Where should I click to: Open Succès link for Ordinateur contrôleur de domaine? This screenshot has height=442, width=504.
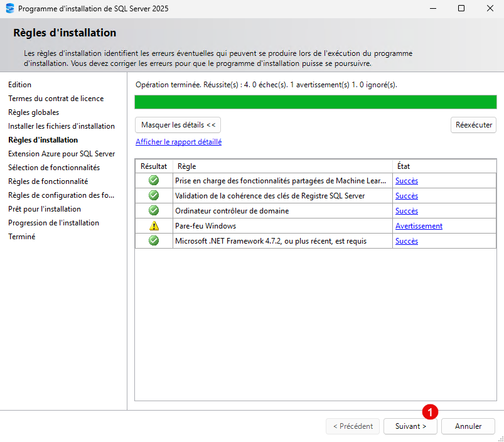[407, 211]
